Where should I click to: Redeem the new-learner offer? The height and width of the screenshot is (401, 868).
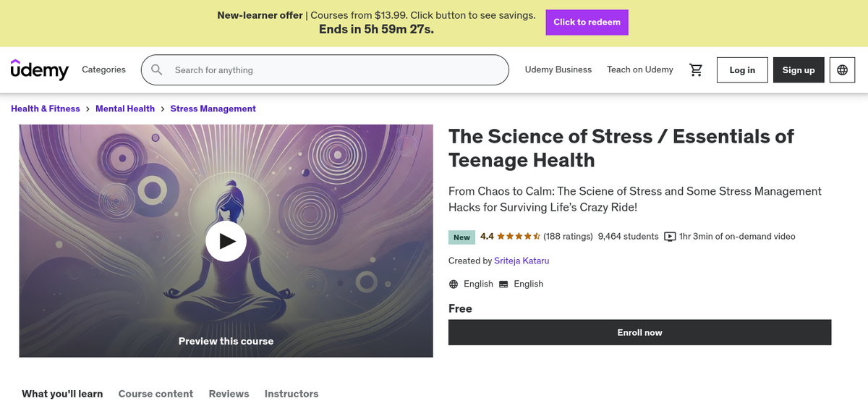click(587, 22)
